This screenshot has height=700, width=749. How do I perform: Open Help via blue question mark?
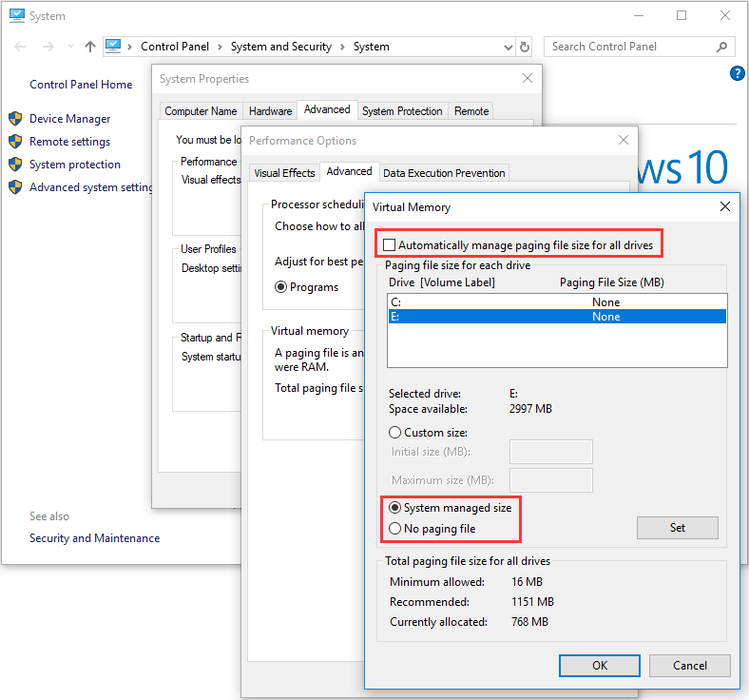(737, 73)
